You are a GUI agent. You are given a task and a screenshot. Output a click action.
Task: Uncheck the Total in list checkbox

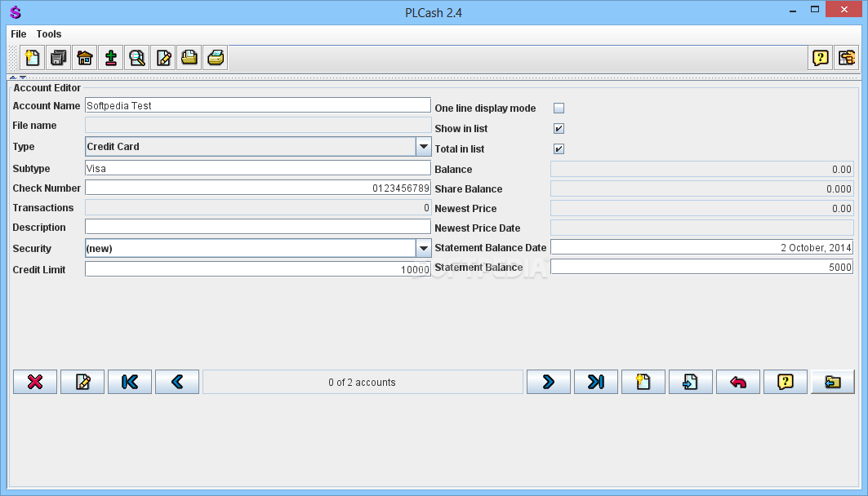click(x=559, y=149)
